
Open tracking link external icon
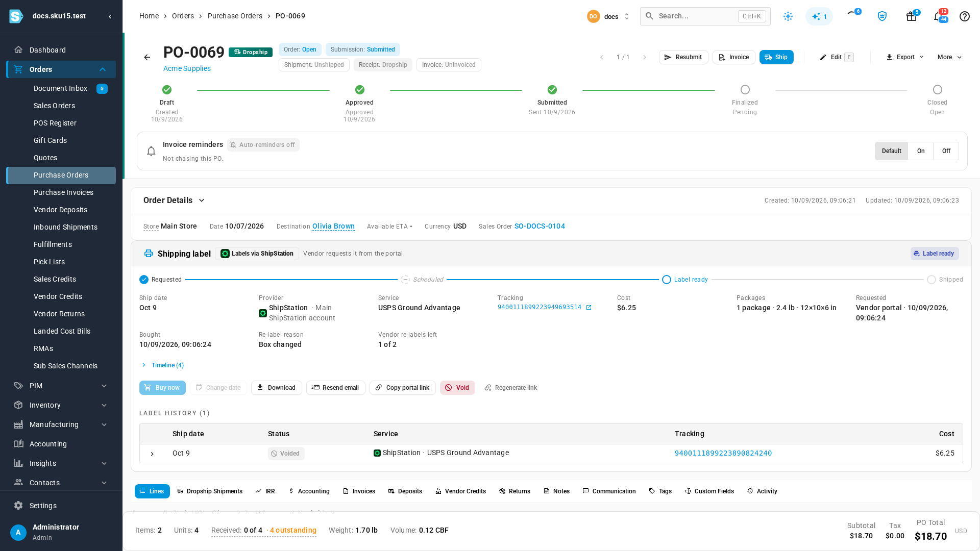coord(589,308)
